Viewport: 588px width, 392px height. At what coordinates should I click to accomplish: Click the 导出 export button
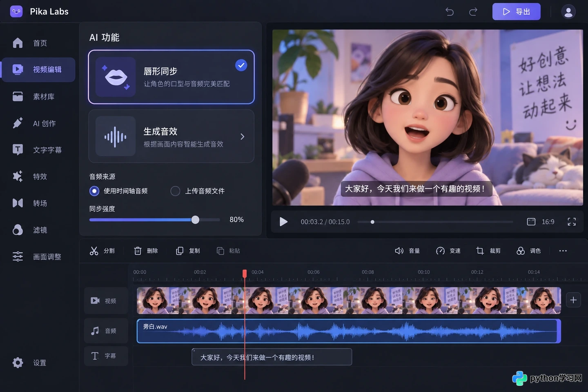point(516,11)
